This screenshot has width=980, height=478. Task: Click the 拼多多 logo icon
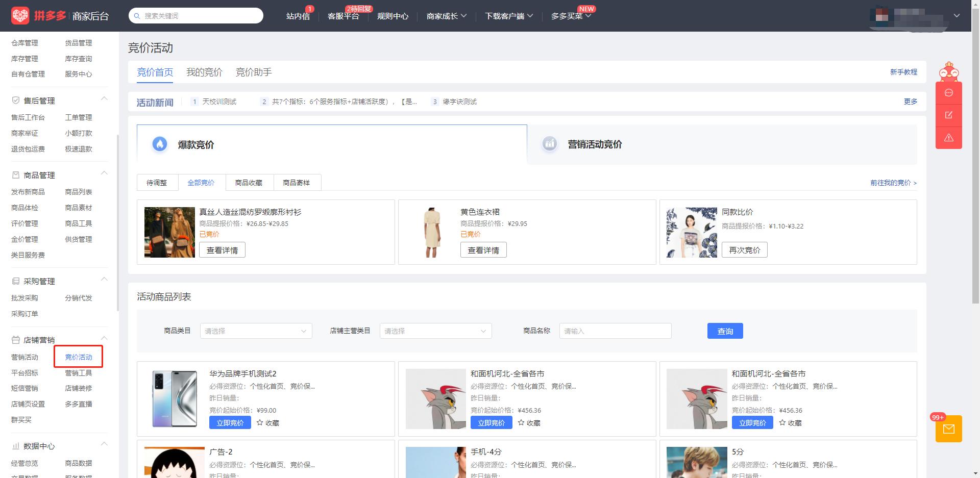[20, 15]
